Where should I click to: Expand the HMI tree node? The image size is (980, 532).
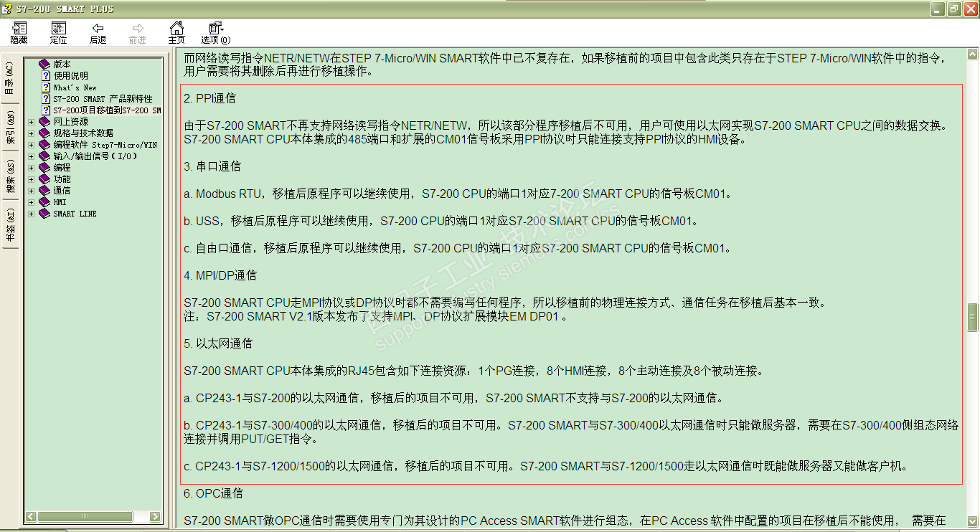(32, 202)
